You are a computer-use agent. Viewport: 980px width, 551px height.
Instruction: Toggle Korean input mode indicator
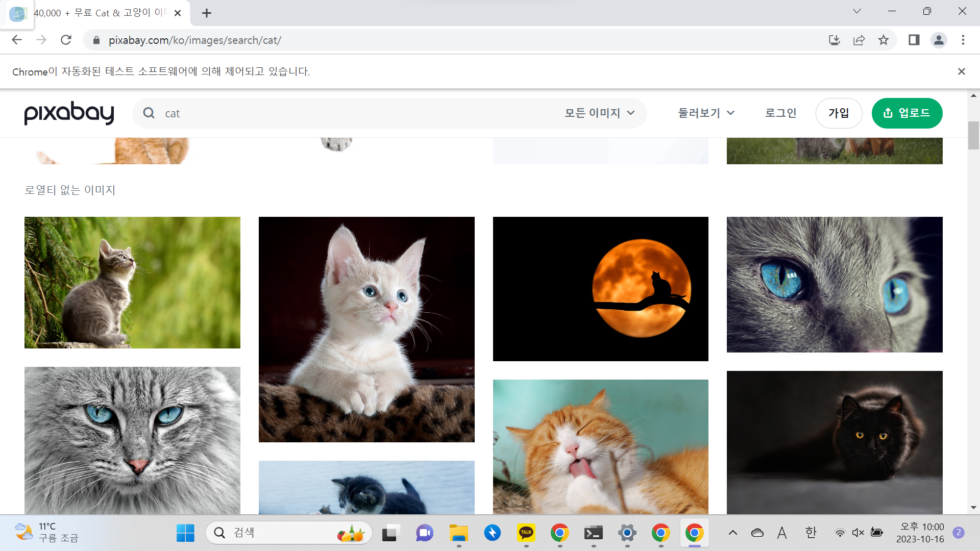(x=811, y=533)
